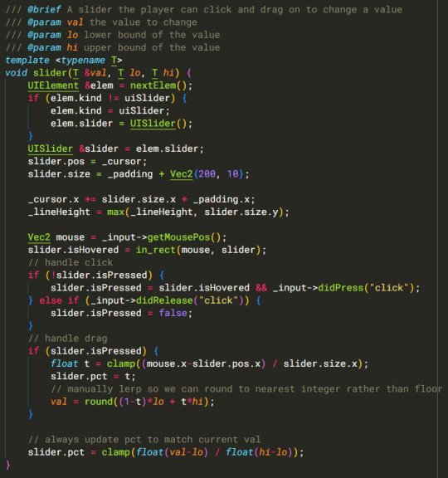The width and height of the screenshot is (448, 478).
Task: Click the 'UIElement' type name
Action: click(x=53, y=85)
